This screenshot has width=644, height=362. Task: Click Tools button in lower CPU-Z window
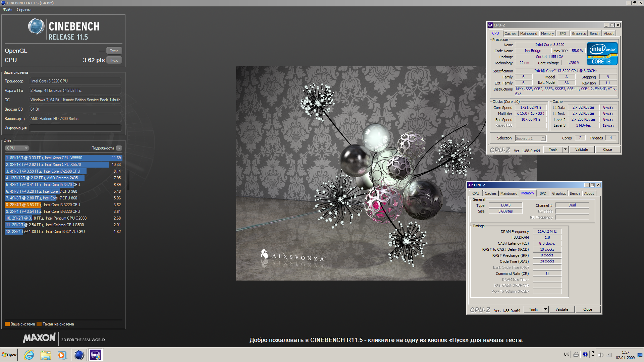click(533, 310)
